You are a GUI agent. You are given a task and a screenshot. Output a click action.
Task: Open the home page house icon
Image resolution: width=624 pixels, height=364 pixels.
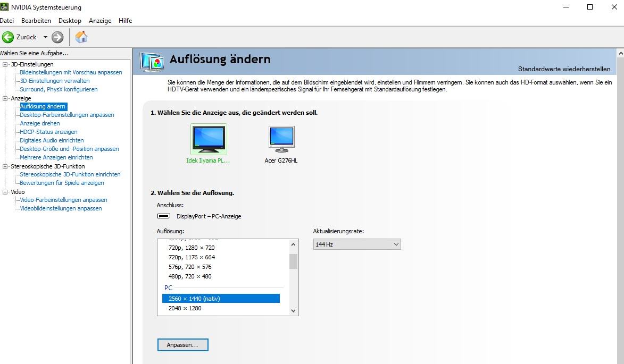point(81,37)
